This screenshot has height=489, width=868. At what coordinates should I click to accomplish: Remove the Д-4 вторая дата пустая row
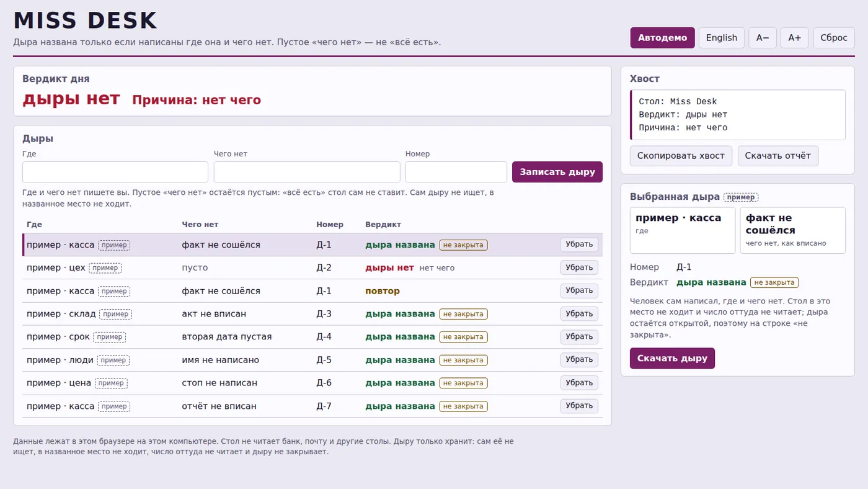[579, 337]
